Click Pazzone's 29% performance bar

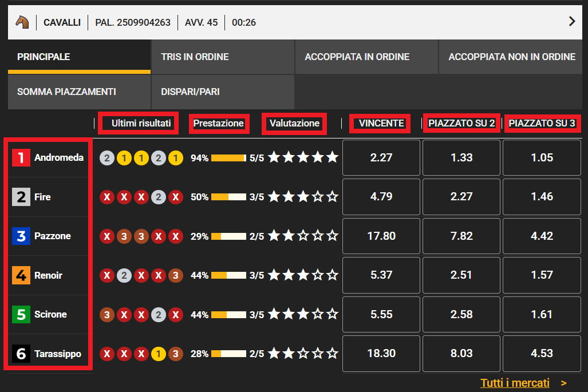[228, 236]
